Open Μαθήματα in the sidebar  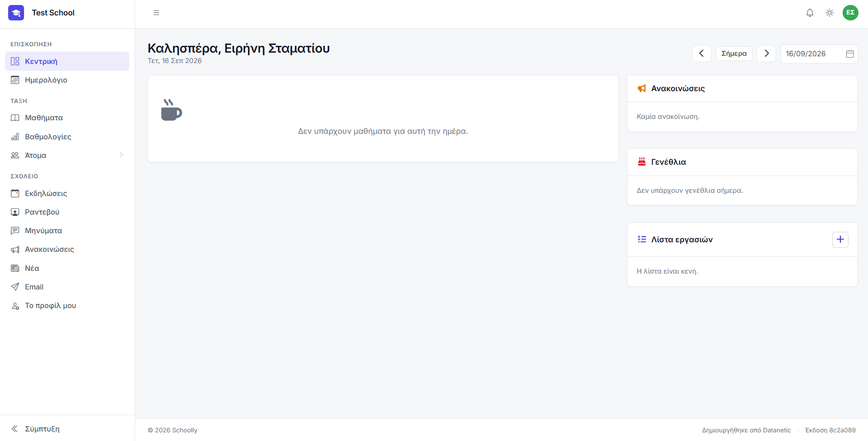point(67,118)
